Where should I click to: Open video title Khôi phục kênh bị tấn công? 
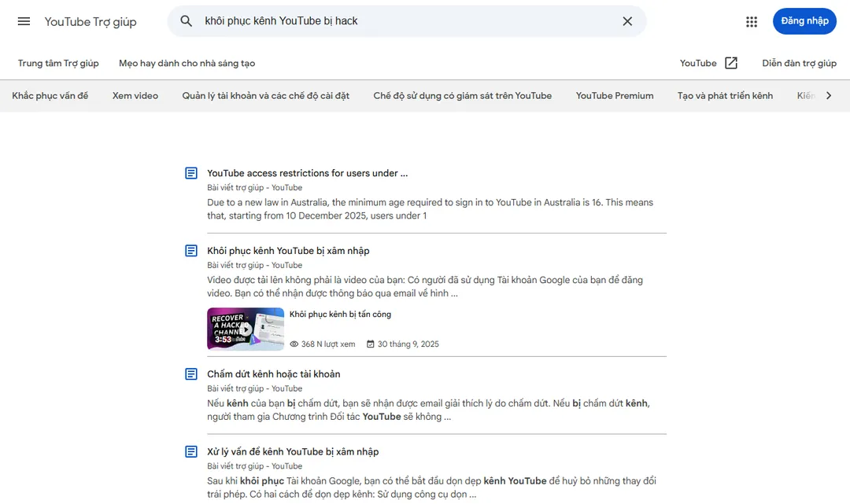(340, 314)
